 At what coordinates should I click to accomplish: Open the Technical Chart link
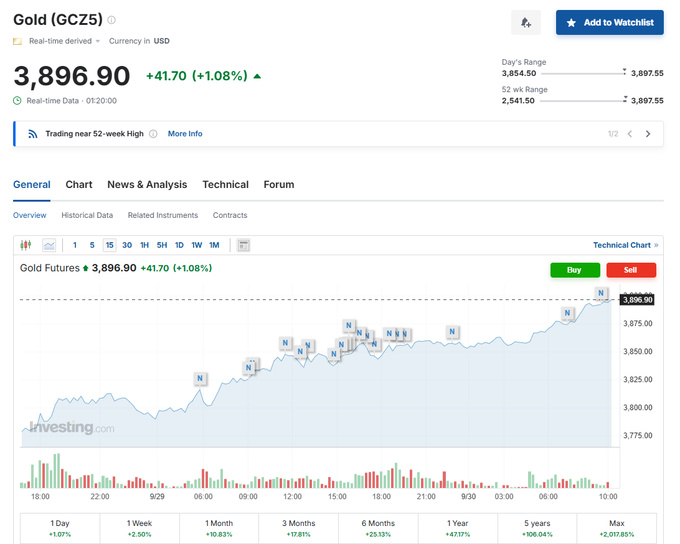(x=625, y=245)
